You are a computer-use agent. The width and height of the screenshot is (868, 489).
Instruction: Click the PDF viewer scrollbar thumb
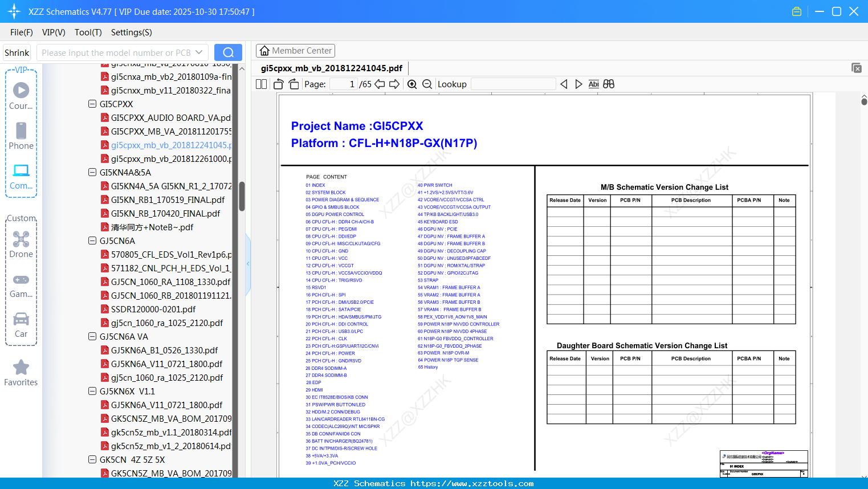[864, 101]
